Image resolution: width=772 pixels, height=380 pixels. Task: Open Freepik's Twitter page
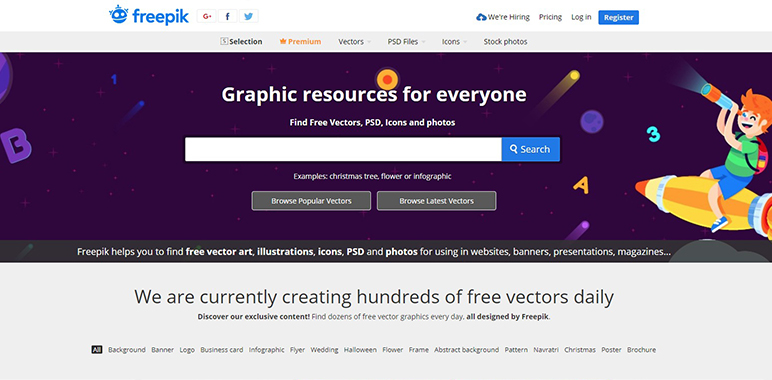click(249, 16)
